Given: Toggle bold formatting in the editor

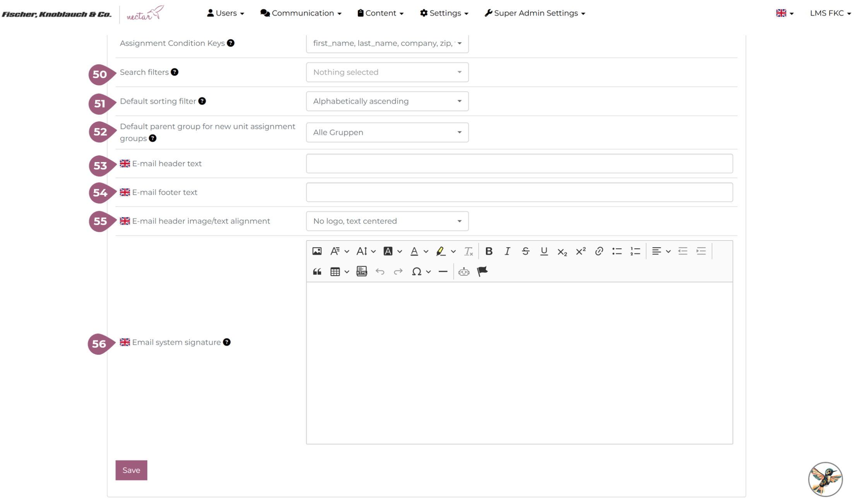Looking at the screenshot, I should tap(488, 251).
